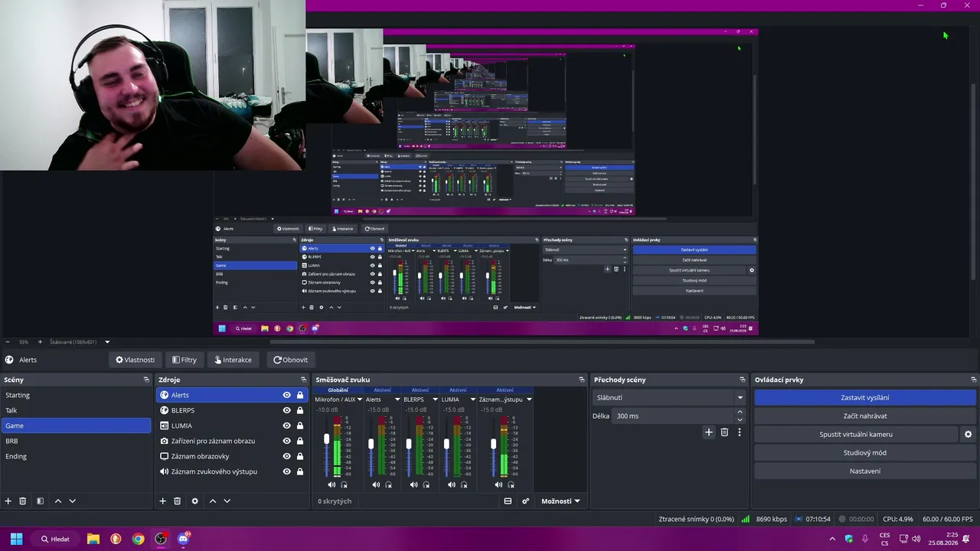The width and height of the screenshot is (980, 551).
Task: Add a new source with the plus icon
Action: [x=162, y=501]
